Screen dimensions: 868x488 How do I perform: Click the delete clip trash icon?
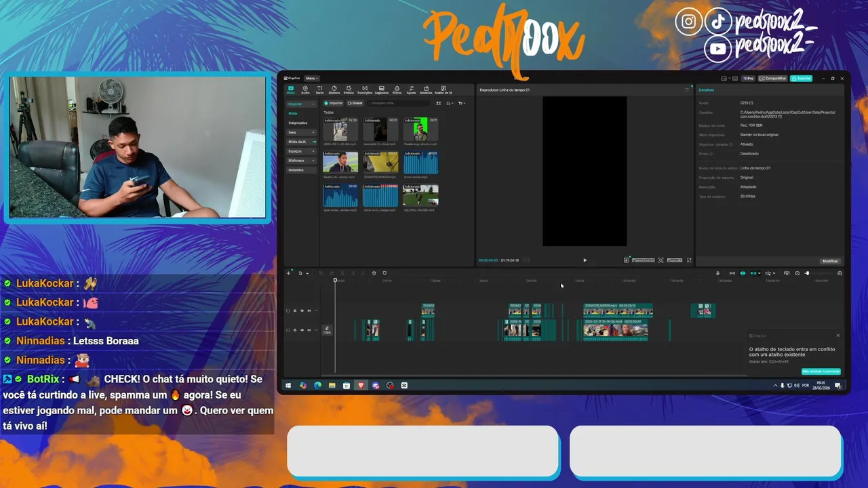(374, 273)
